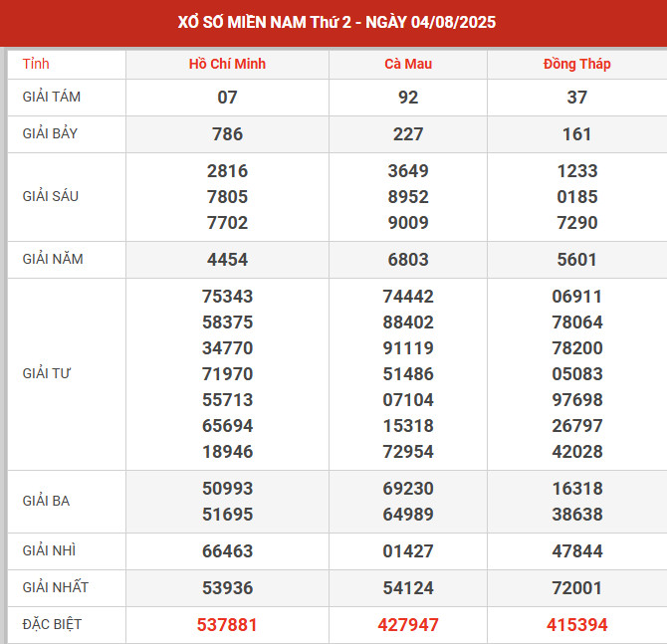667x644 pixels.
Task: Select the GIẢI BẢY row label
Action: [x=53, y=133]
